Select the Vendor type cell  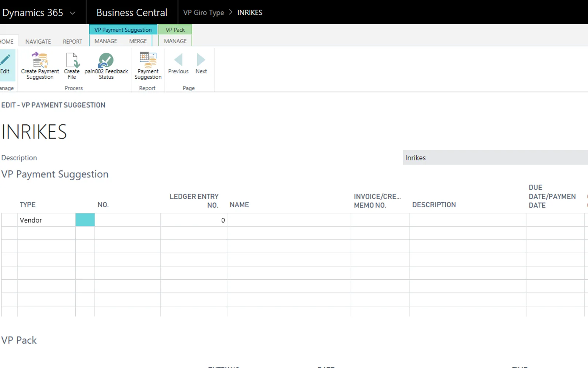(x=46, y=220)
